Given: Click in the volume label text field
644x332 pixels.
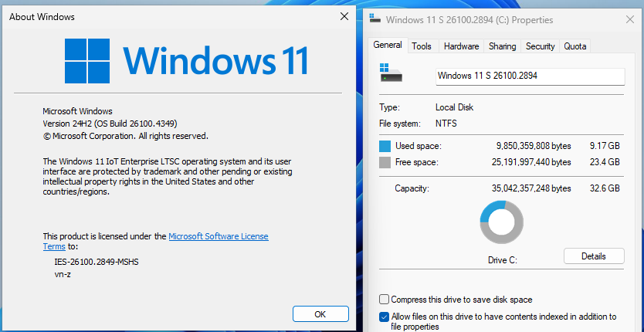Looking at the screenshot, I should tap(530, 76).
